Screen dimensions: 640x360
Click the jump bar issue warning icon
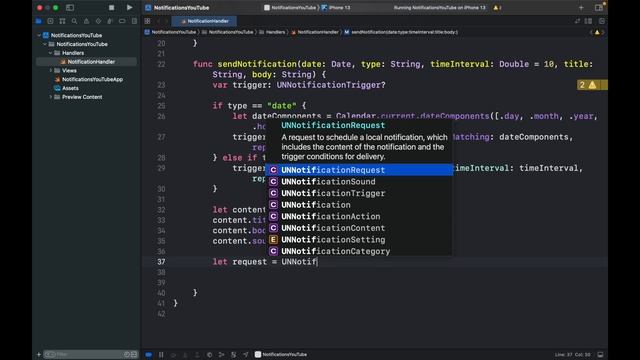[x=597, y=32]
